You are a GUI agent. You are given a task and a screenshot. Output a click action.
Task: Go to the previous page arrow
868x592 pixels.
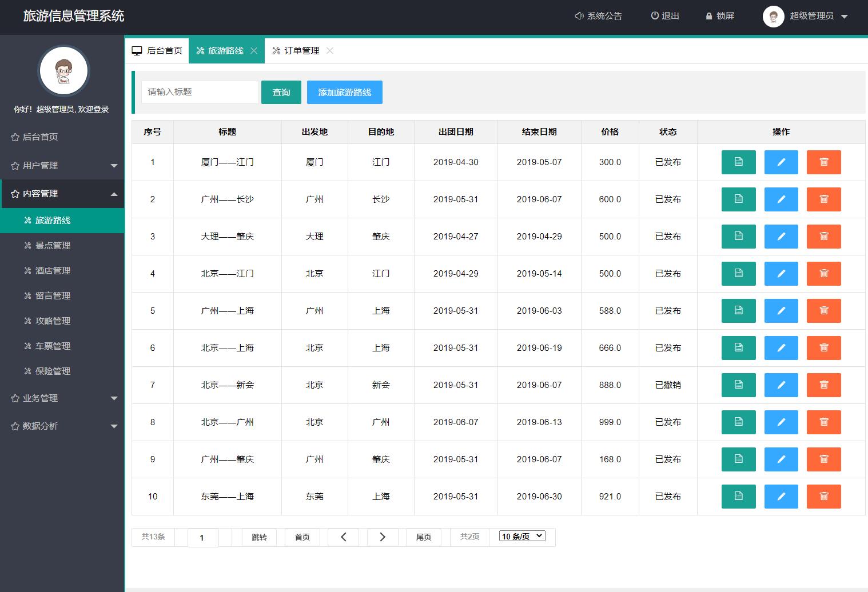pos(343,537)
